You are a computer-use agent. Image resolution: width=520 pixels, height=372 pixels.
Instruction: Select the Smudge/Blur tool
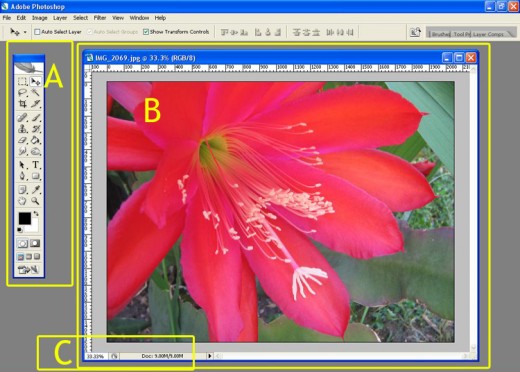[x=22, y=151]
